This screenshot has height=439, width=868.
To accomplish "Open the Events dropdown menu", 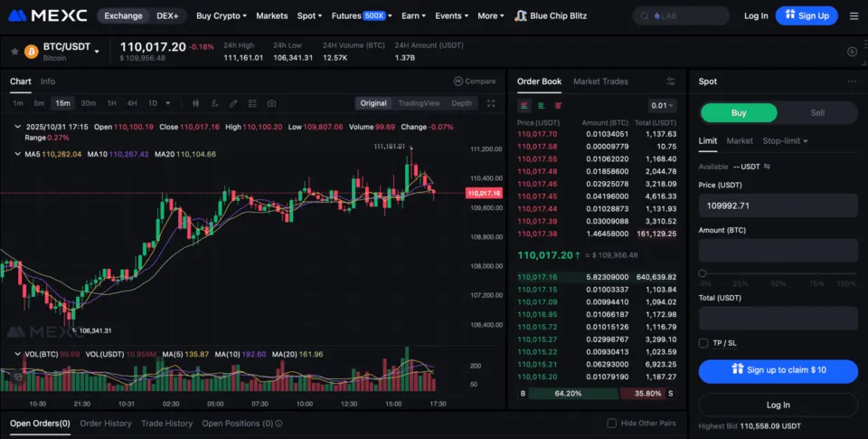I will (x=452, y=15).
